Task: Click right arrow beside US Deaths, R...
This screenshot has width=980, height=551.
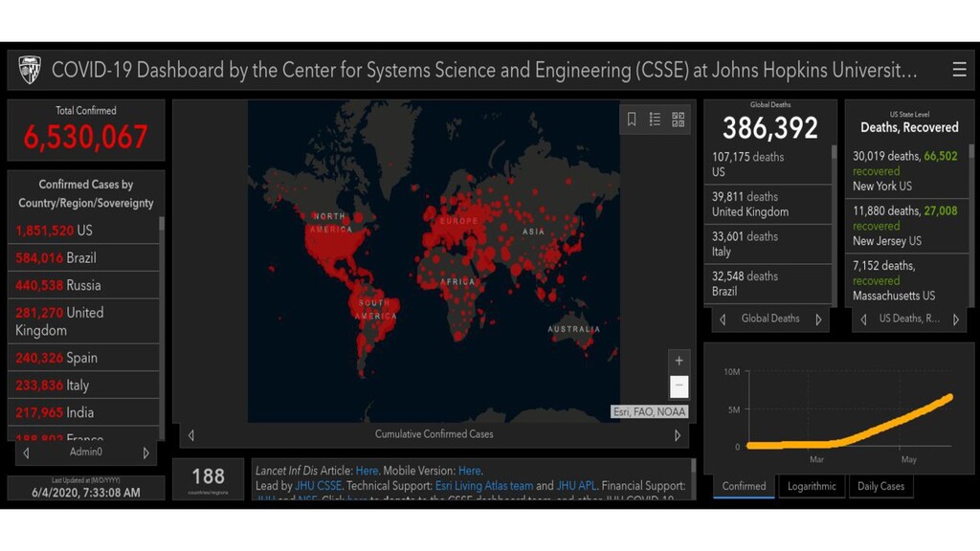Action: (956, 320)
